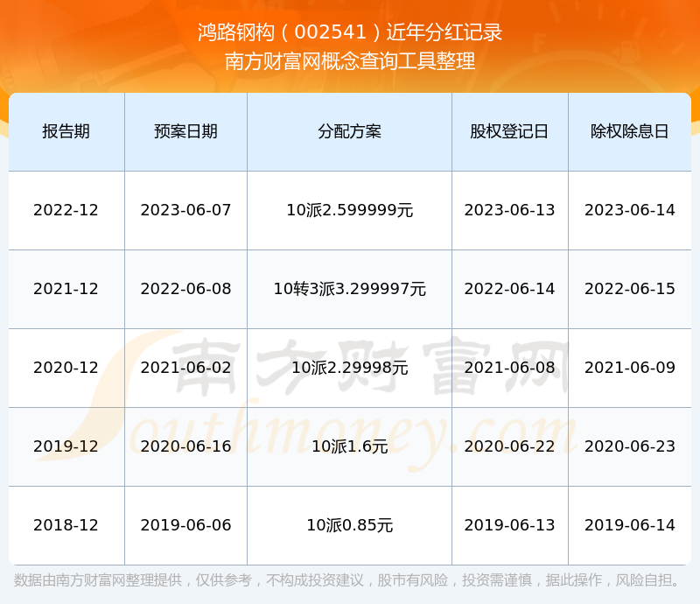Click proposal date 2021-06-02

click(185, 368)
